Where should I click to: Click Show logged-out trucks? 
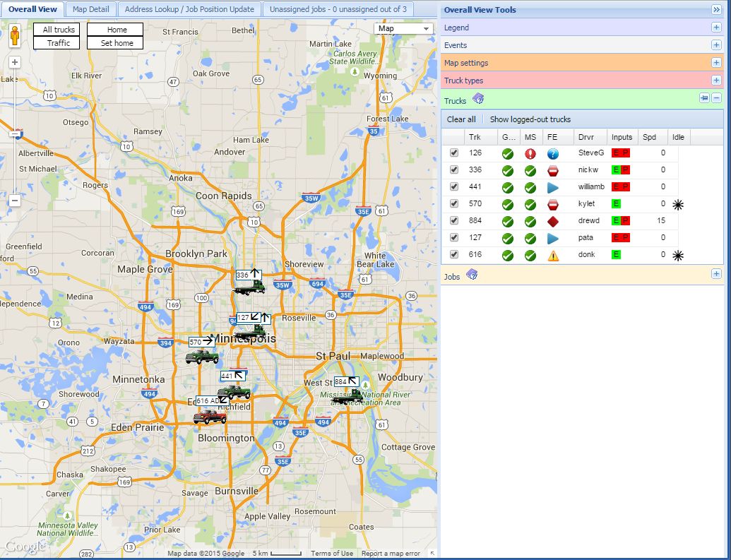[x=530, y=119]
